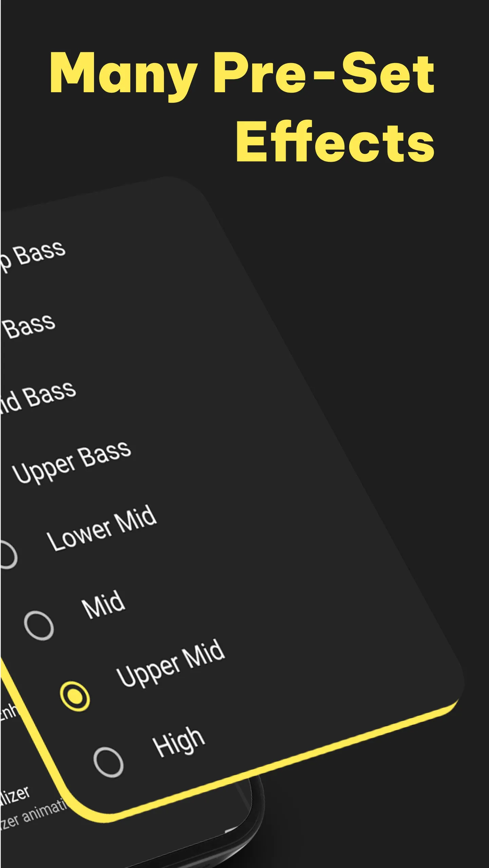The image size is (489, 868).
Task: Select the plain Bass preset option
Action: (29, 326)
